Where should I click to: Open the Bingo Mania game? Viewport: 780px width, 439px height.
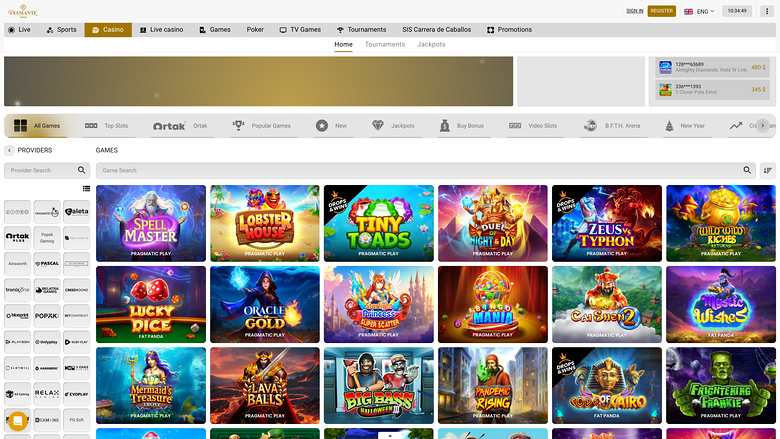tap(493, 304)
